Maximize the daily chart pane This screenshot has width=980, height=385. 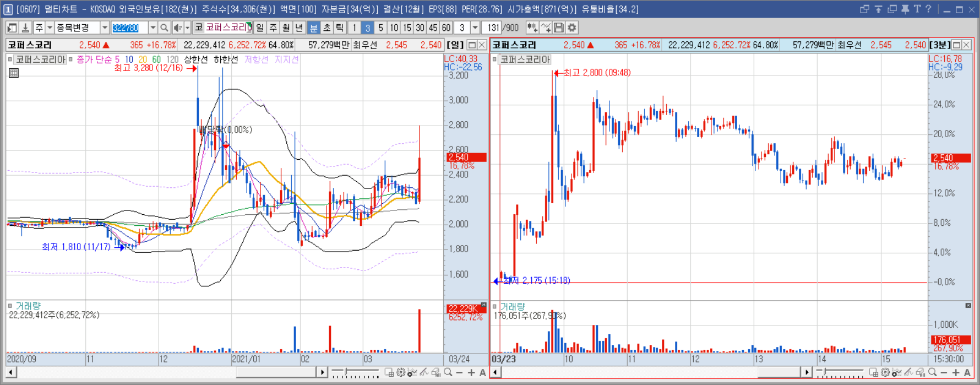(472, 45)
